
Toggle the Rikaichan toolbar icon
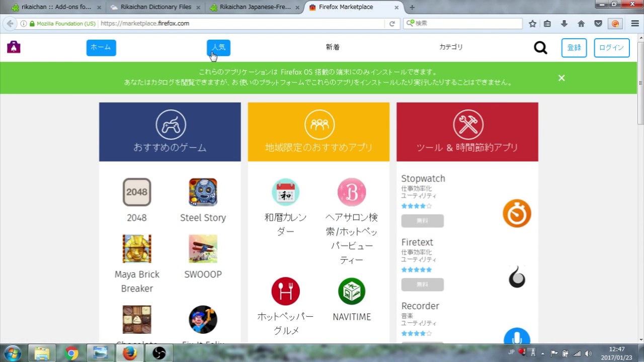pyautogui.click(x=615, y=24)
